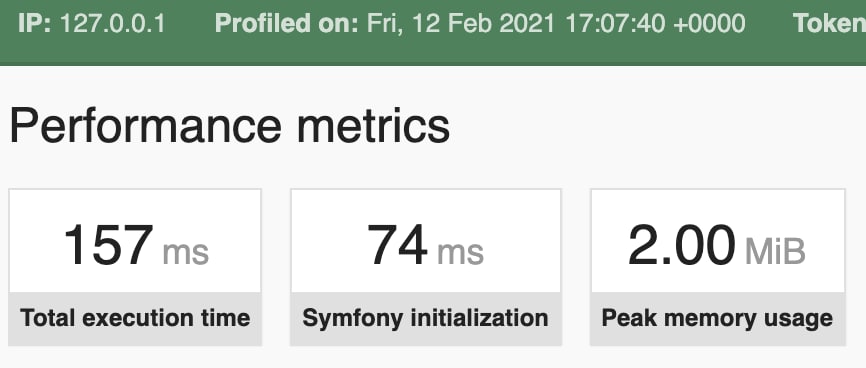The image size is (866, 368).
Task: Select the 74 initialization time value
Action: [x=397, y=245]
